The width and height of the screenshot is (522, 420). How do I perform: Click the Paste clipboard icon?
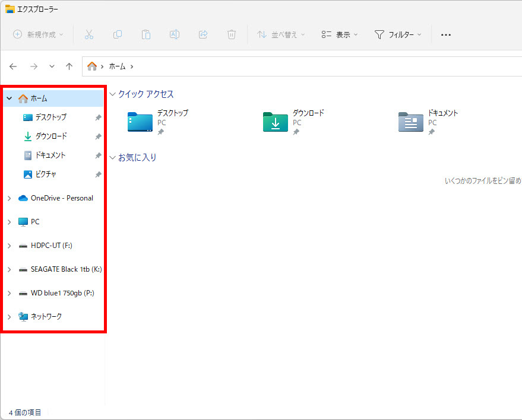click(x=146, y=34)
